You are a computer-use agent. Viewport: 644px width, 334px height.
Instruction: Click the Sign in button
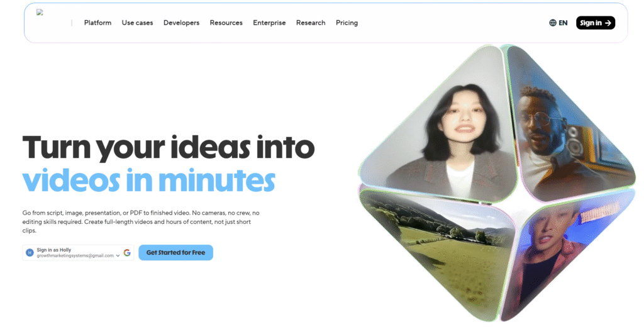(596, 23)
